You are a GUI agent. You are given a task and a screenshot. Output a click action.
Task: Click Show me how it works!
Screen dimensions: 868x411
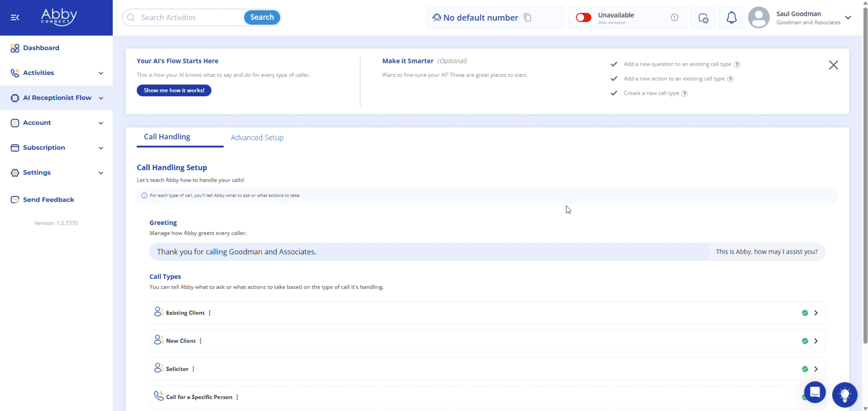coord(174,90)
